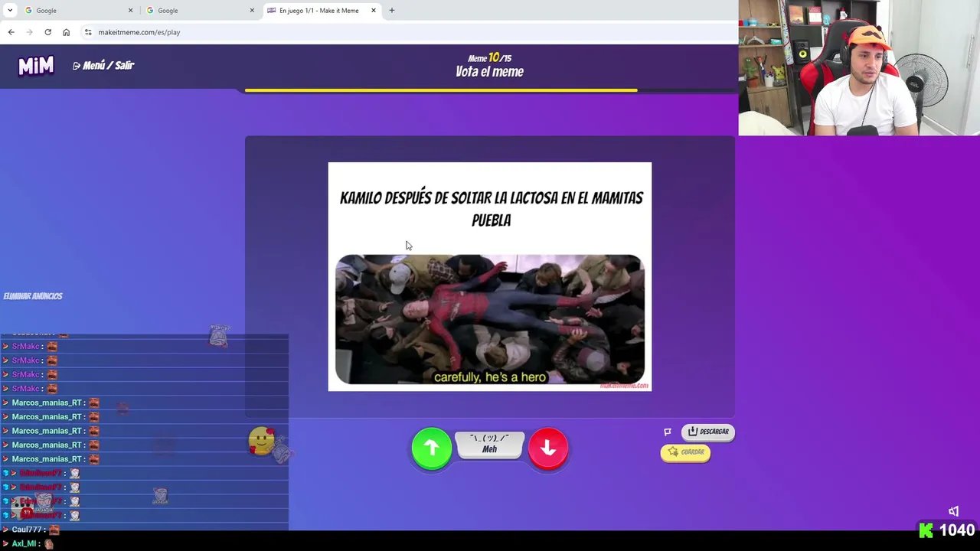980x551 pixels.
Task: Downvote the meme with red arrow
Action: click(x=548, y=448)
